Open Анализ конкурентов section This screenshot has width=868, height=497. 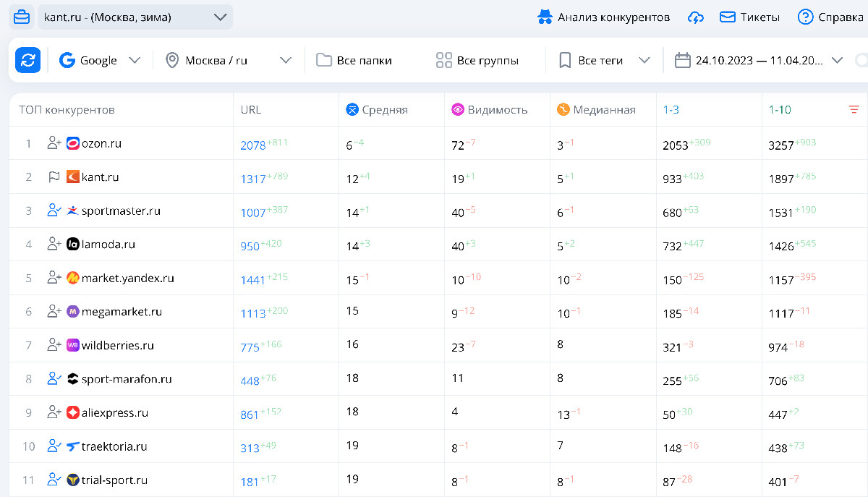604,17
